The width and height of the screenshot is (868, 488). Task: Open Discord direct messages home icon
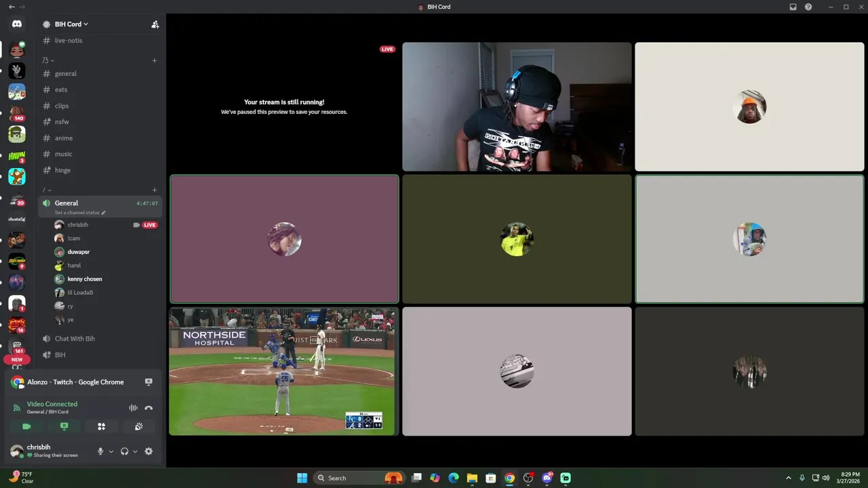point(17,24)
